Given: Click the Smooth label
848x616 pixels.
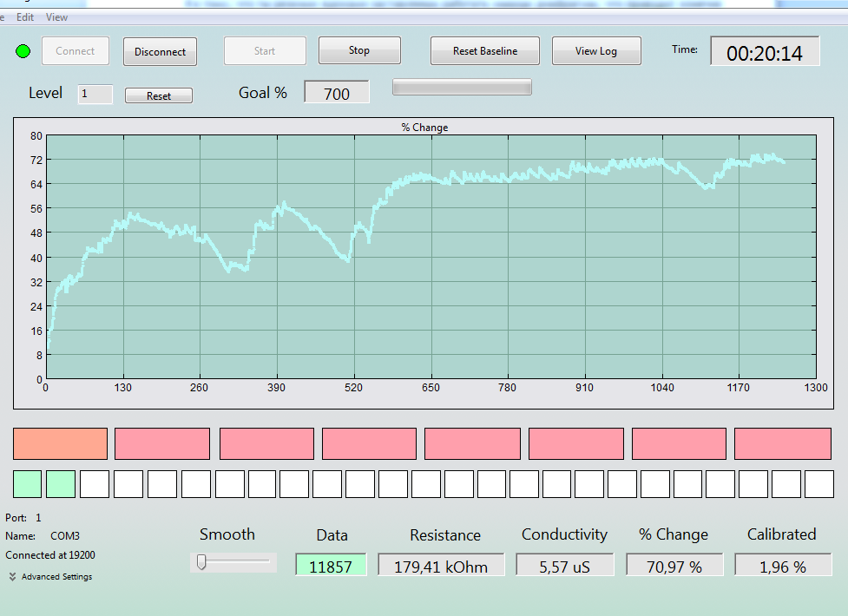Looking at the screenshot, I should pyautogui.click(x=227, y=534).
